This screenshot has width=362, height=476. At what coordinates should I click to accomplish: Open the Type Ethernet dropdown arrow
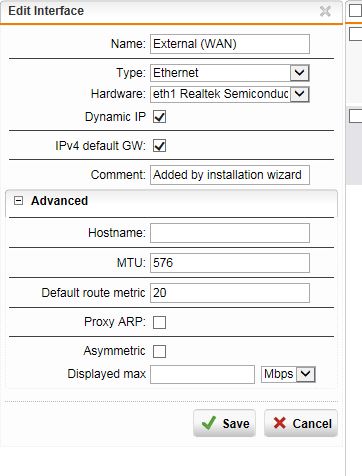point(299,73)
